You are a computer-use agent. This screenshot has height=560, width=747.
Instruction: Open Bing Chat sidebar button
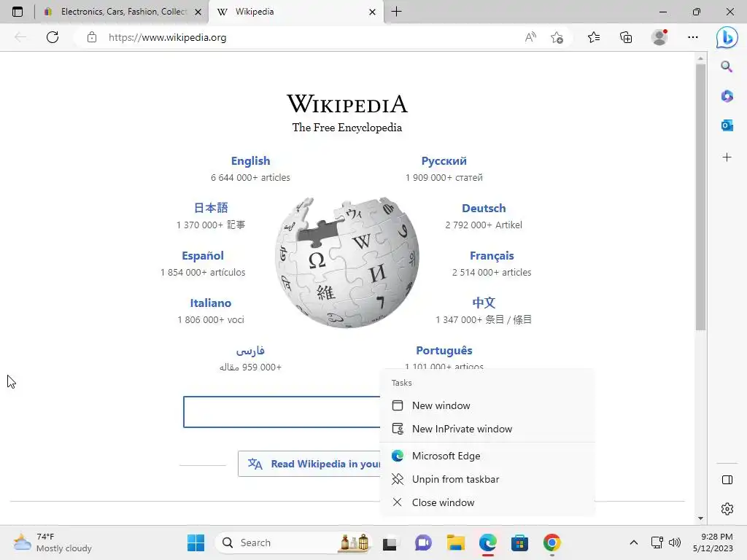click(x=727, y=37)
